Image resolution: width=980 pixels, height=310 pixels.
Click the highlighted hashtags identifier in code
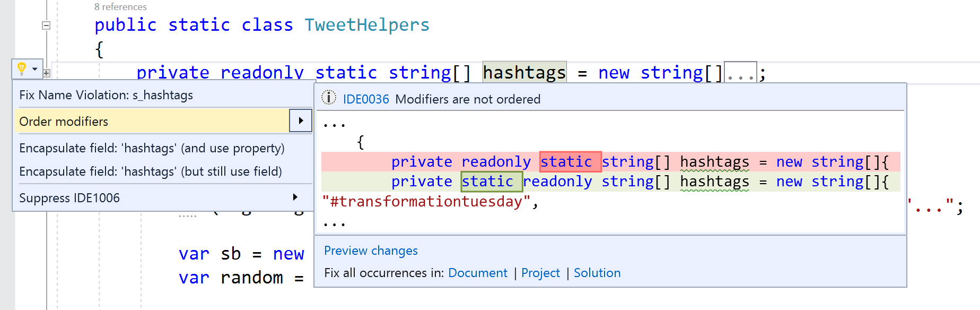pos(524,73)
